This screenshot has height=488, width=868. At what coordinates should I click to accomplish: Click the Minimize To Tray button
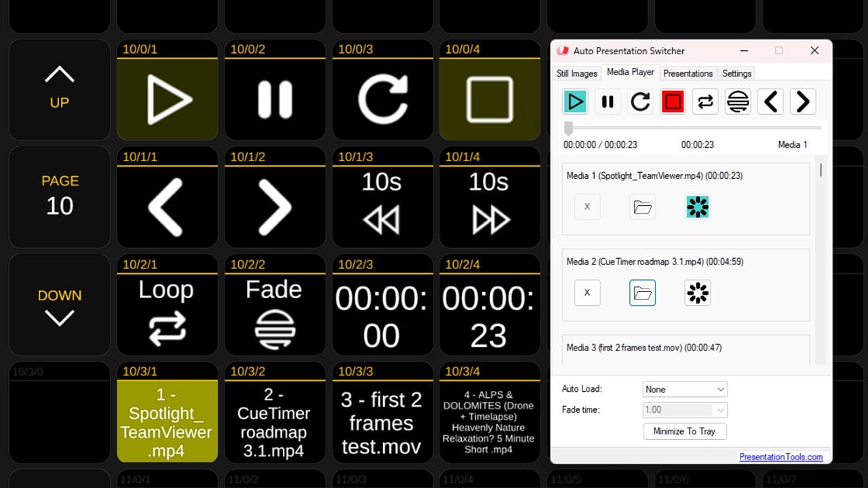[x=684, y=431]
